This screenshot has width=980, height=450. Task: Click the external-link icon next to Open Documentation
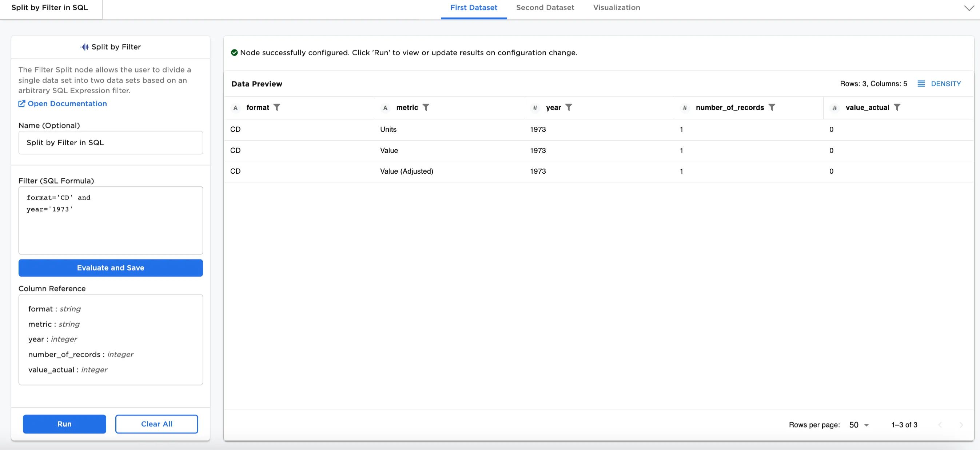tap(22, 103)
